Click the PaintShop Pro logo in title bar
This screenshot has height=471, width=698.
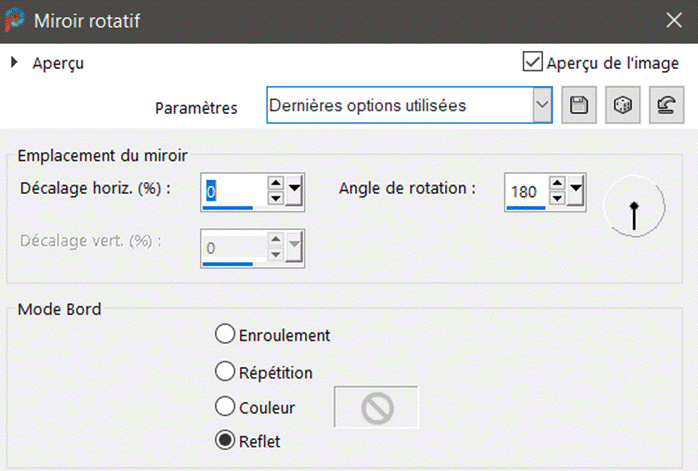15,20
